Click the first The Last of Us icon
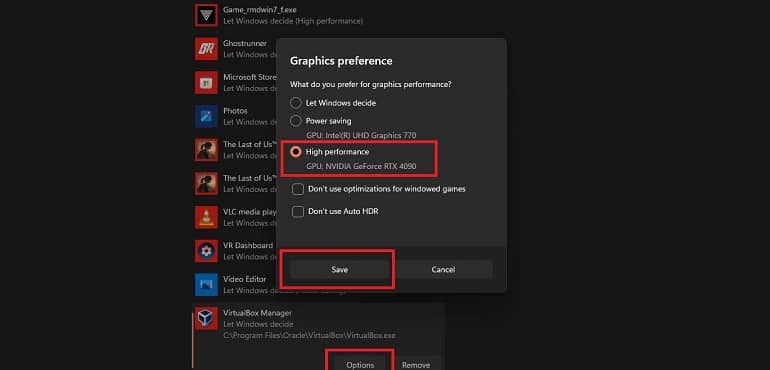Screen dimensions: 770x370 pos(206,149)
